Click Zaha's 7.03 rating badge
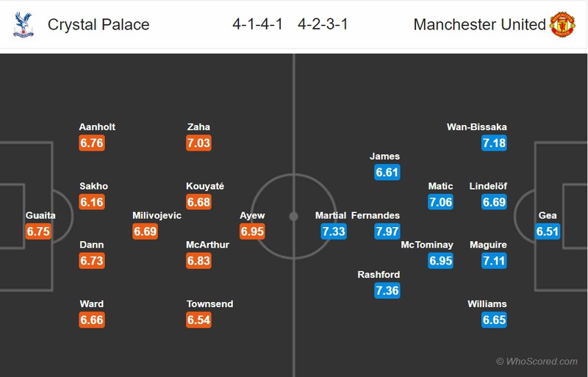588x377 pixels. pos(199,143)
